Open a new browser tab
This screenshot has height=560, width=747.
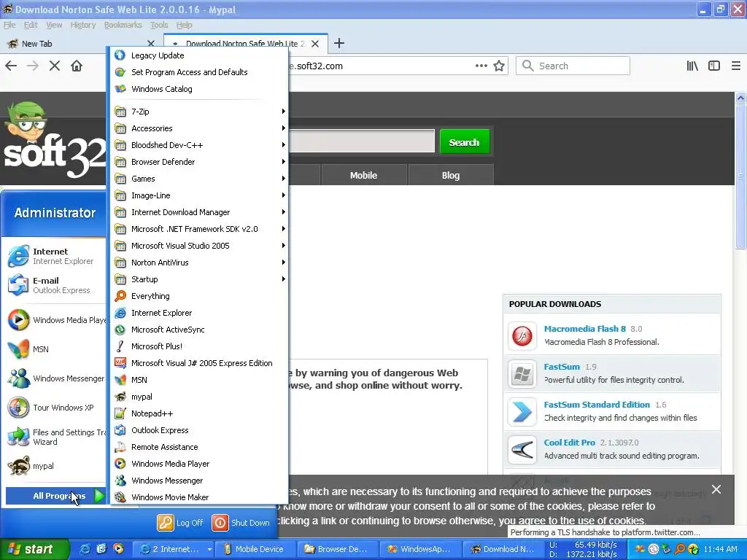pyautogui.click(x=339, y=43)
